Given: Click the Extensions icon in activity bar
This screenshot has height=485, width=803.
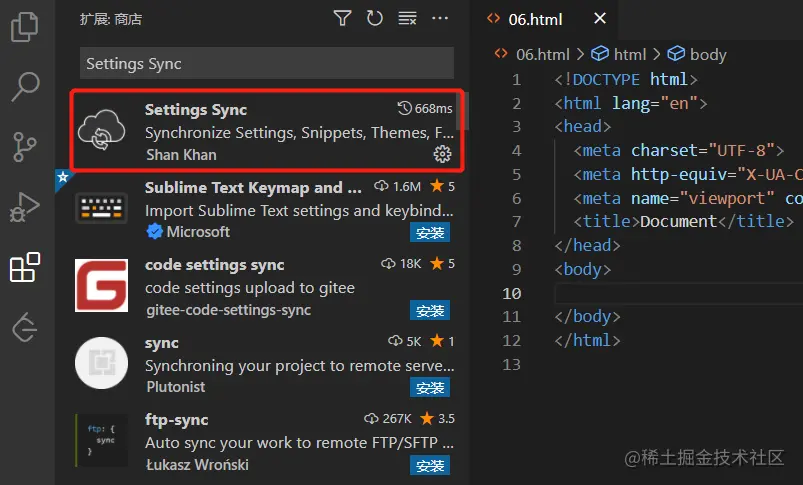Looking at the screenshot, I should click(x=24, y=267).
